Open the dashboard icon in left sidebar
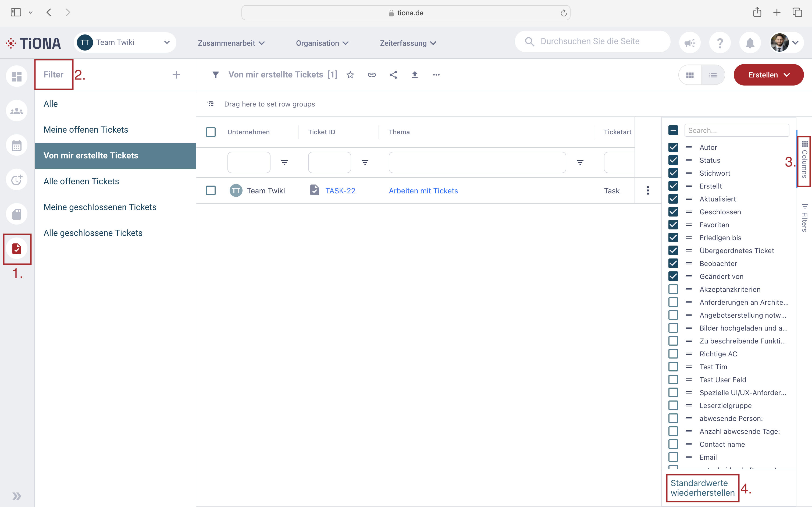 [16, 76]
